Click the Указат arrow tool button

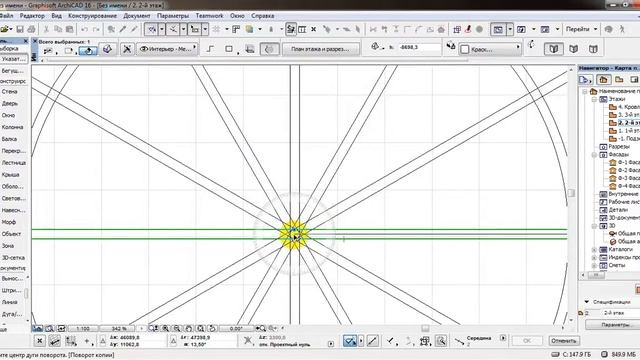click(x=13, y=59)
